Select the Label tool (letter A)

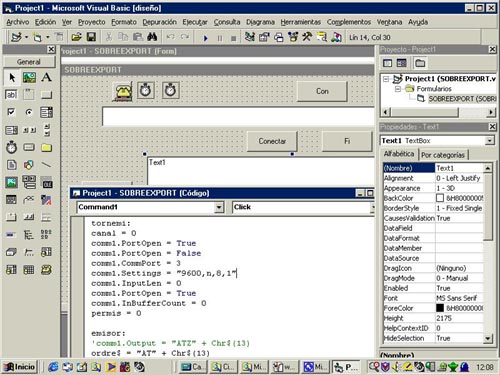(46, 77)
